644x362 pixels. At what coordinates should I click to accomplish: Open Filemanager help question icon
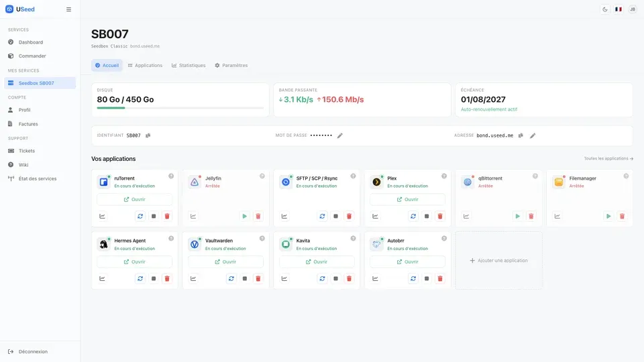(x=626, y=176)
